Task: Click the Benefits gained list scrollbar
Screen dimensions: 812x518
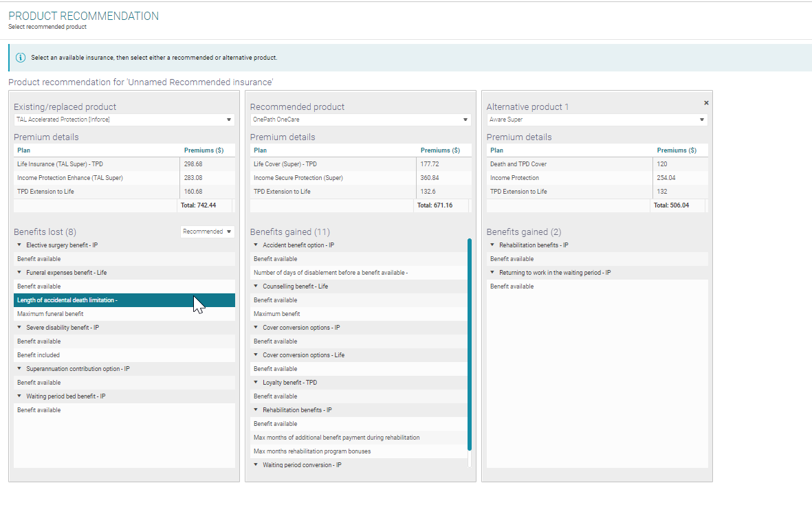Action: point(470,344)
